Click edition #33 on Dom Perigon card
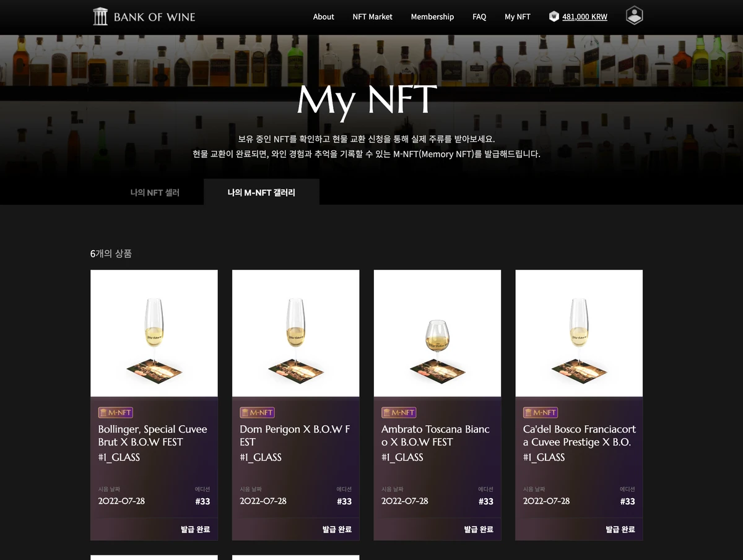 (344, 501)
